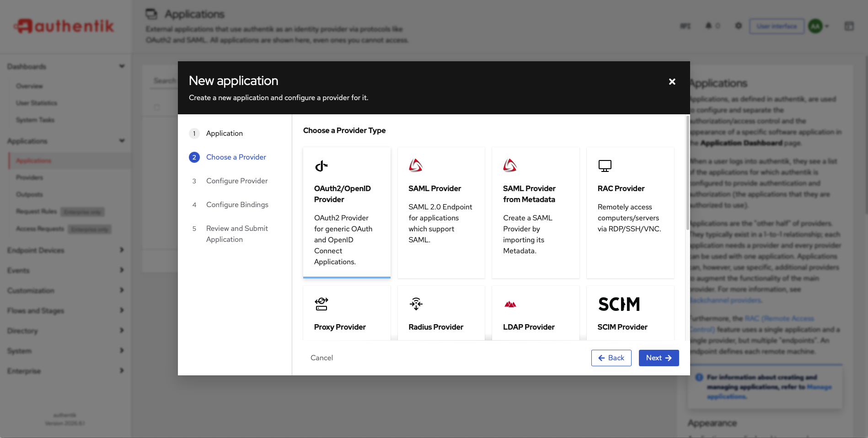
Task: Click the RAC Provider monitor icon
Action: [605, 166]
